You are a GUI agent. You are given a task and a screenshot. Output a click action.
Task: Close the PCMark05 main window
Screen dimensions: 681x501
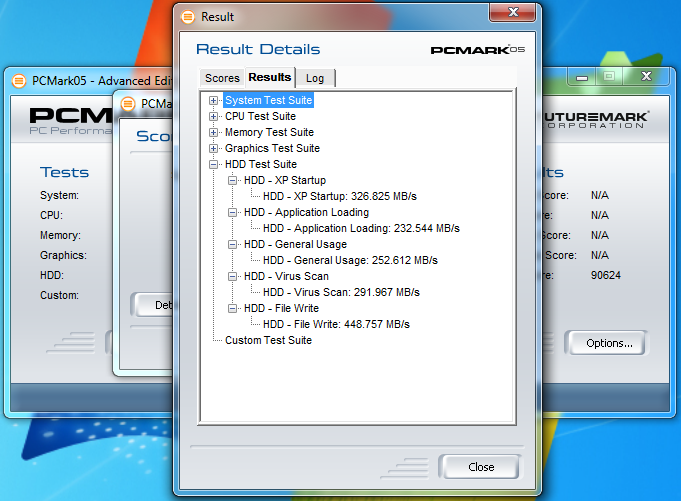click(x=647, y=76)
